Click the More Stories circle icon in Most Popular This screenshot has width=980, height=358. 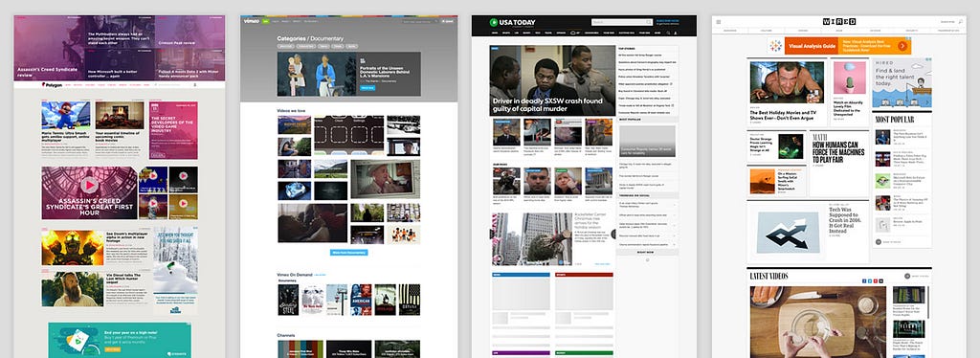click(x=879, y=241)
